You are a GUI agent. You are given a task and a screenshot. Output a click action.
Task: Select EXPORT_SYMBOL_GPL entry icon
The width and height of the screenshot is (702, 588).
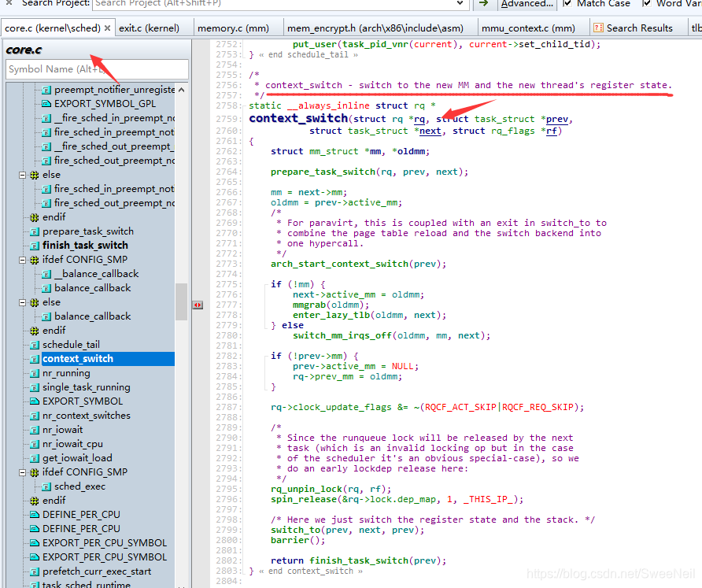click(x=46, y=104)
